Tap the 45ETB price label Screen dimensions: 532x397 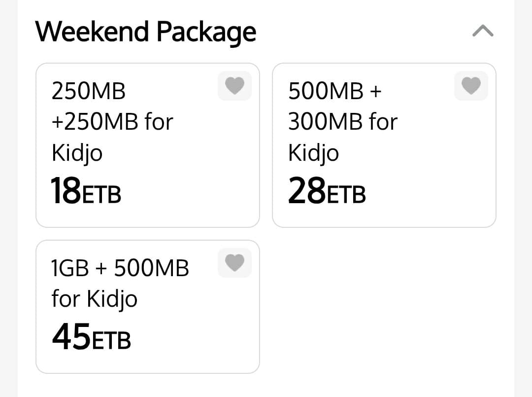pos(91,337)
